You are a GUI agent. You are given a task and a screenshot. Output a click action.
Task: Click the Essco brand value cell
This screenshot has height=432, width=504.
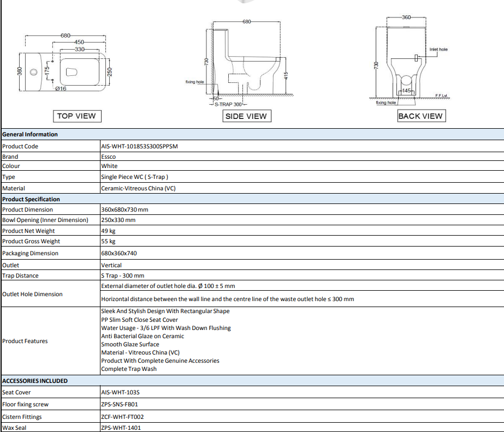point(302,157)
